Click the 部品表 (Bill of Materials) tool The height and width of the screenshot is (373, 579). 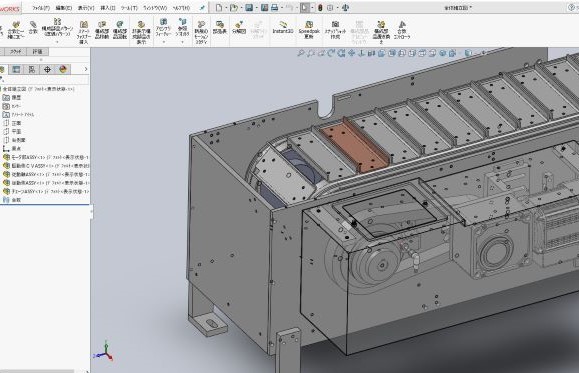[x=220, y=27]
